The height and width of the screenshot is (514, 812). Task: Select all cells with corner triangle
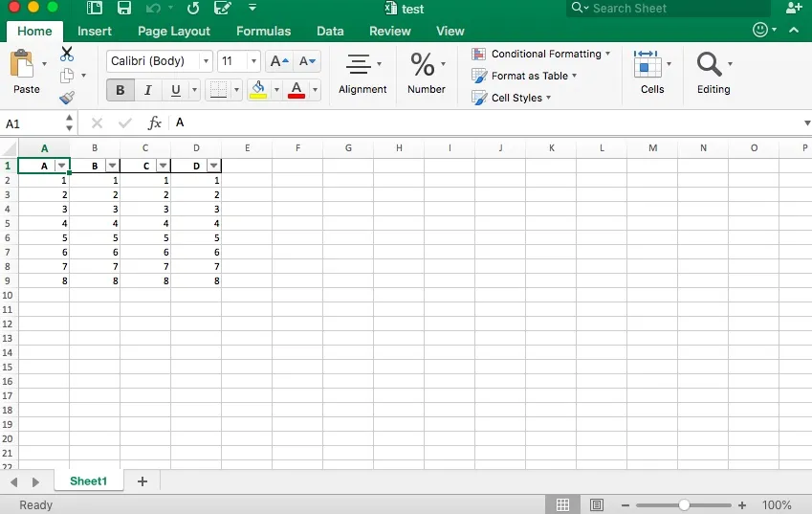click(x=10, y=148)
